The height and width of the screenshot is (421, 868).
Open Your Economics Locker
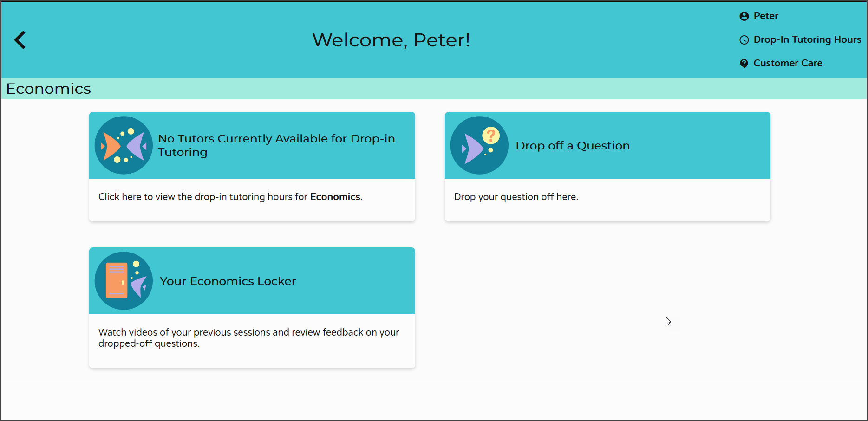click(x=228, y=281)
